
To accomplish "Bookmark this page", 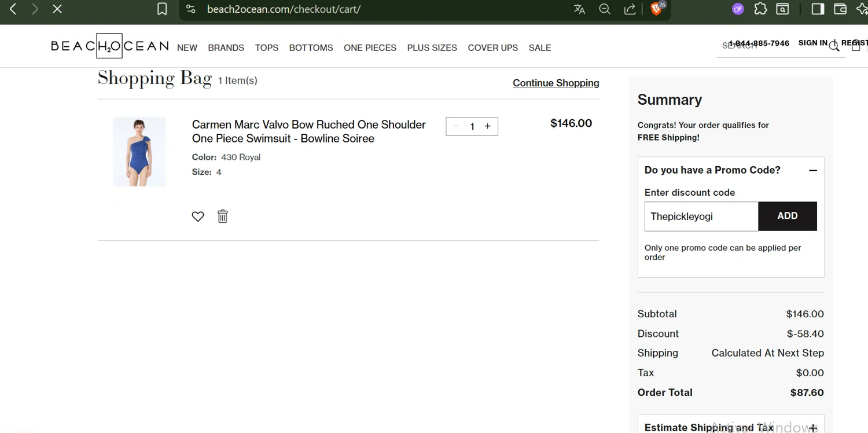I will 162,9.
